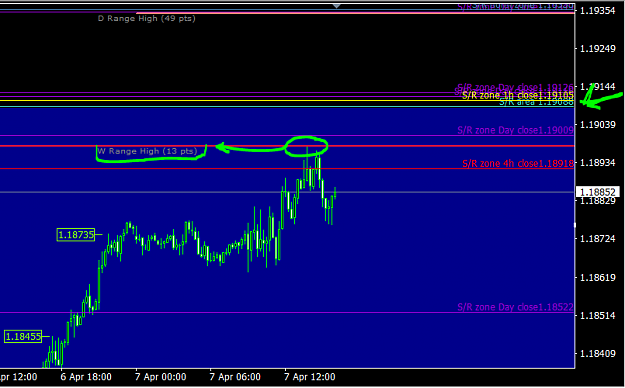Screen dimensions: 625x388
Task: Click the "S/R area 1.19088" label
Action: [x=537, y=102]
